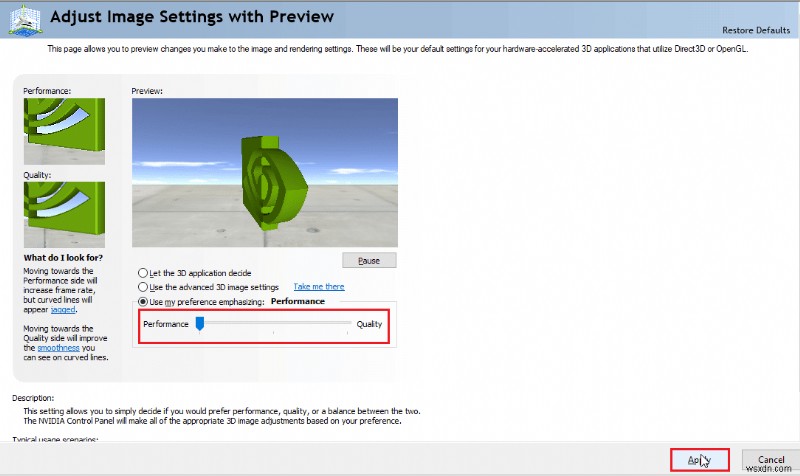This screenshot has height=476, width=800.
Task: Open the jagged help link
Action: 63,310
